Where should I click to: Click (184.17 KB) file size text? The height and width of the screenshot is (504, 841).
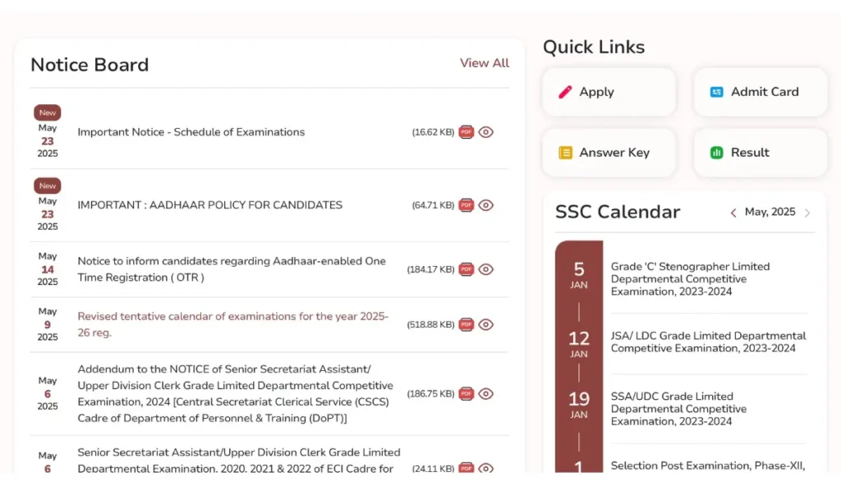click(430, 269)
